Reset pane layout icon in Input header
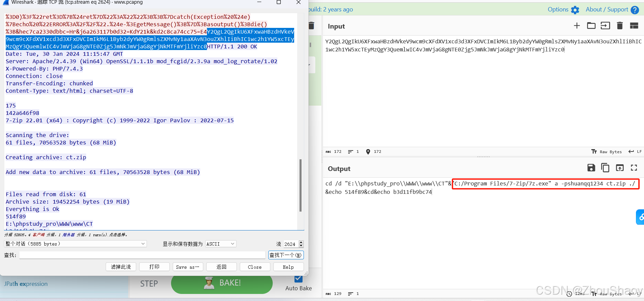Image resolution: width=644 pixels, height=301 pixels. click(x=634, y=26)
